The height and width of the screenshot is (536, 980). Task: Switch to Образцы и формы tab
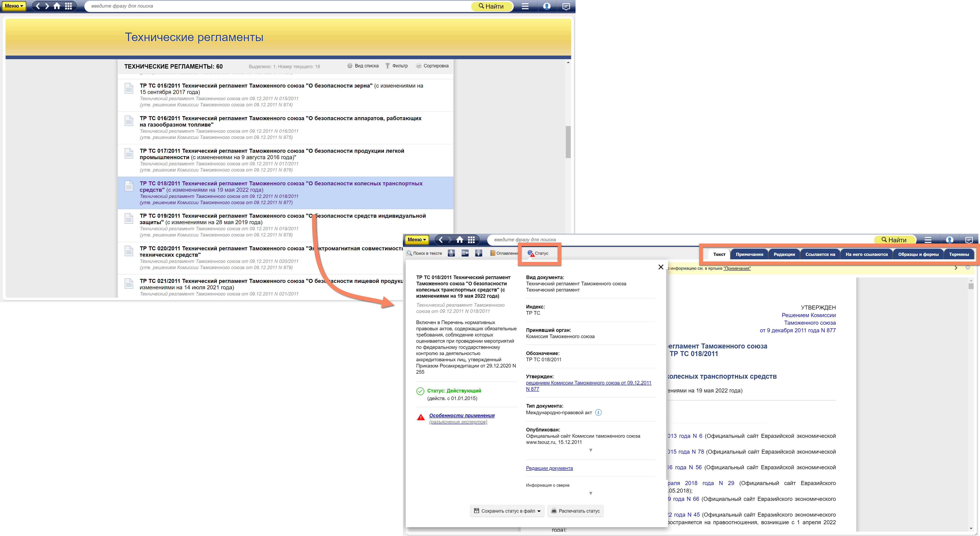(918, 254)
